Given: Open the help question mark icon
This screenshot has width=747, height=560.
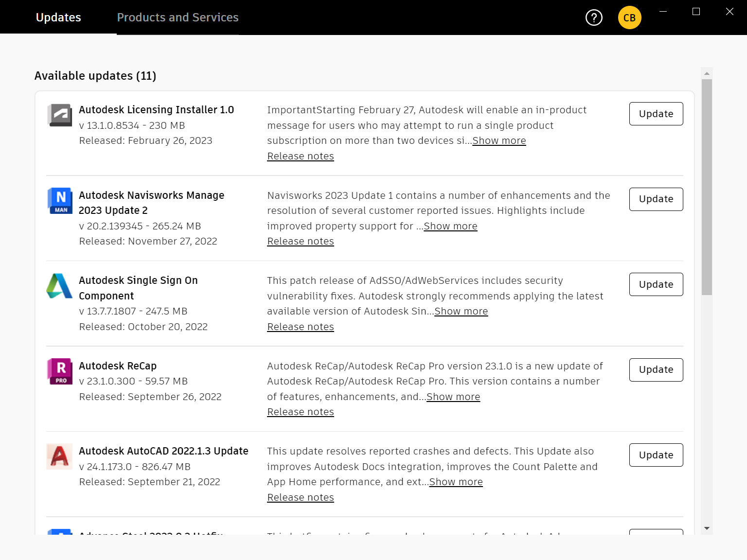Looking at the screenshot, I should (x=594, y=17).
